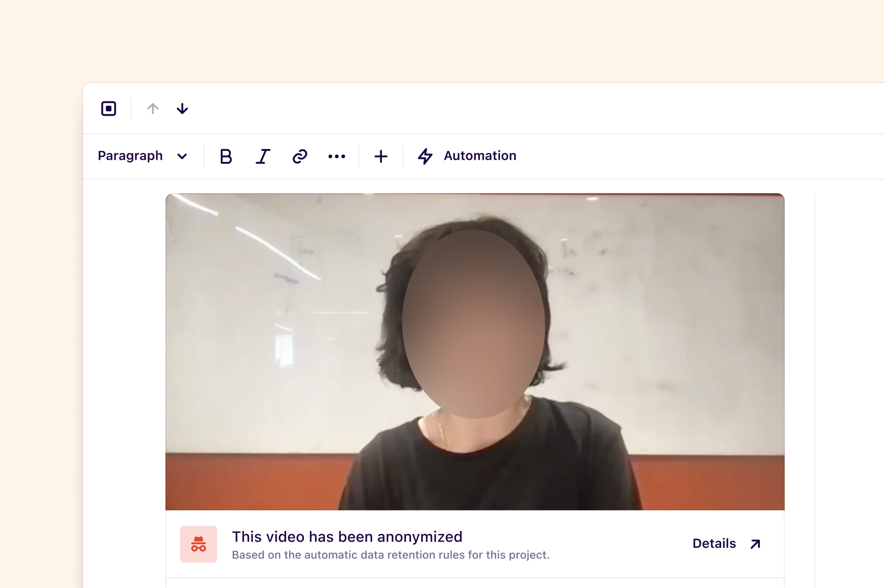Screen dimensions: 884x588
Task: Select the Paragraph toolbar item
Action: (x=130, y=156)
